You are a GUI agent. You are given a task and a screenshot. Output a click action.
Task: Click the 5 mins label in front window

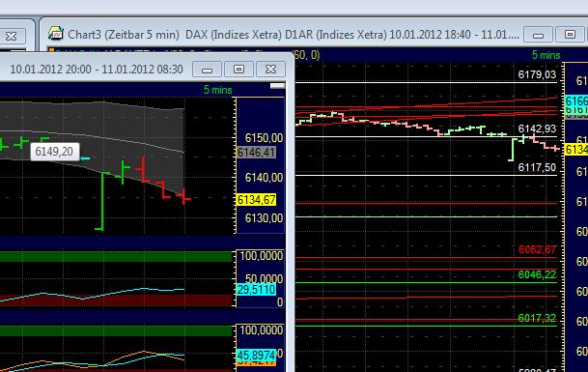click(218, 90)
